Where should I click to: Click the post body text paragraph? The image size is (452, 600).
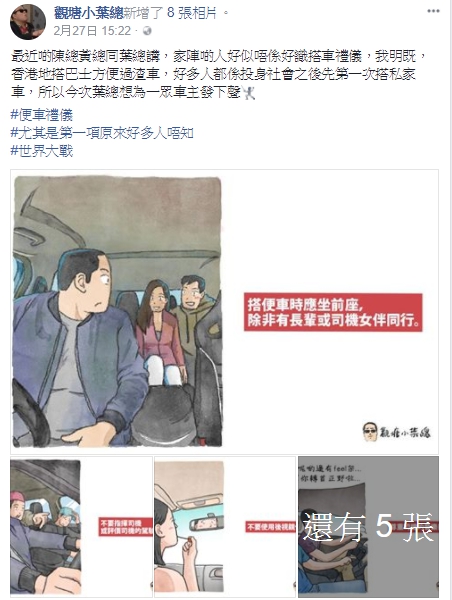point(219,74)
